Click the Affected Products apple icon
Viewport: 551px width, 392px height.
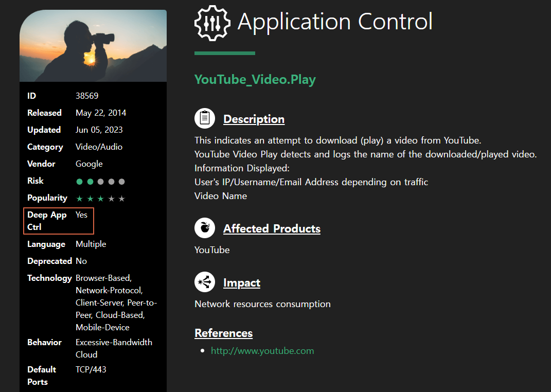tap(205, 228)
